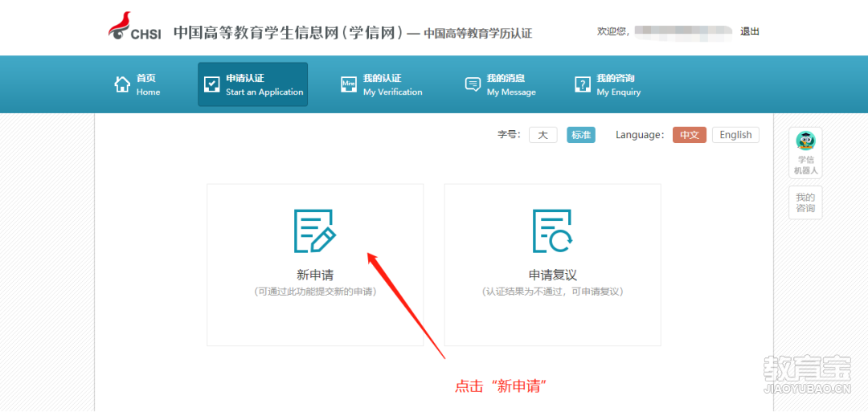Click the 新申请 title text

[x=315, y=275]
